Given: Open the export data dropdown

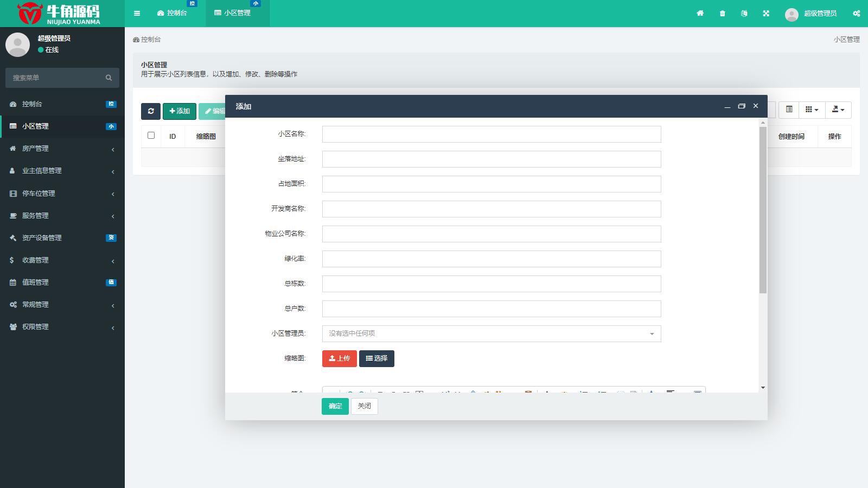Looking at the screenshot, I should point(838,110).
